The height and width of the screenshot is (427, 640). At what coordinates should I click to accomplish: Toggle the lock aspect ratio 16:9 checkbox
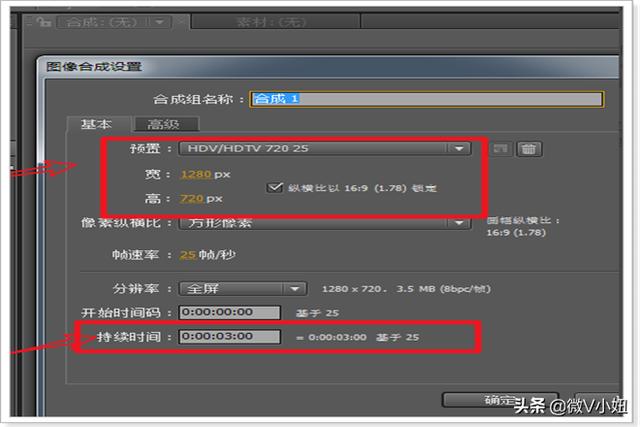(275, 187)
